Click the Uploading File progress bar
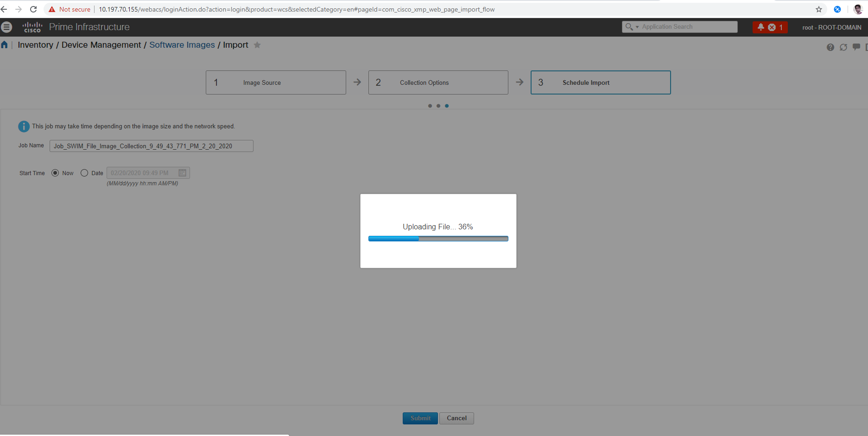The image size is (868, 436). coord(438,239)
